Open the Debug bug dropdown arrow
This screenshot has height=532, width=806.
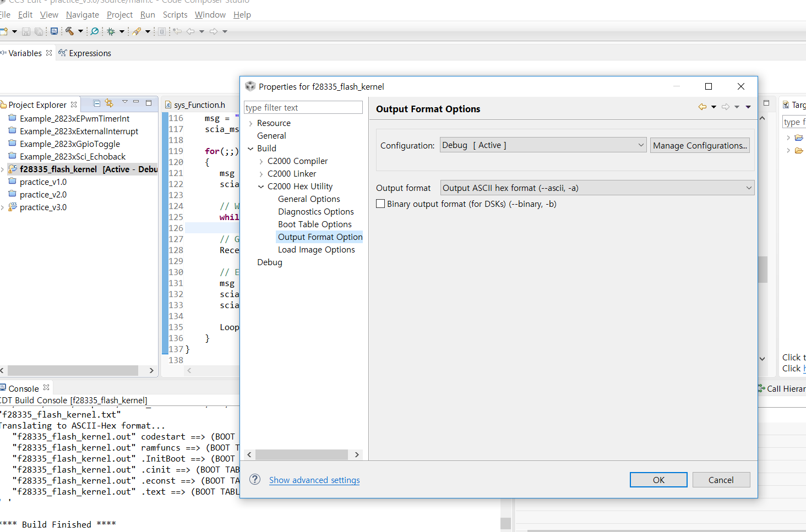122,31
